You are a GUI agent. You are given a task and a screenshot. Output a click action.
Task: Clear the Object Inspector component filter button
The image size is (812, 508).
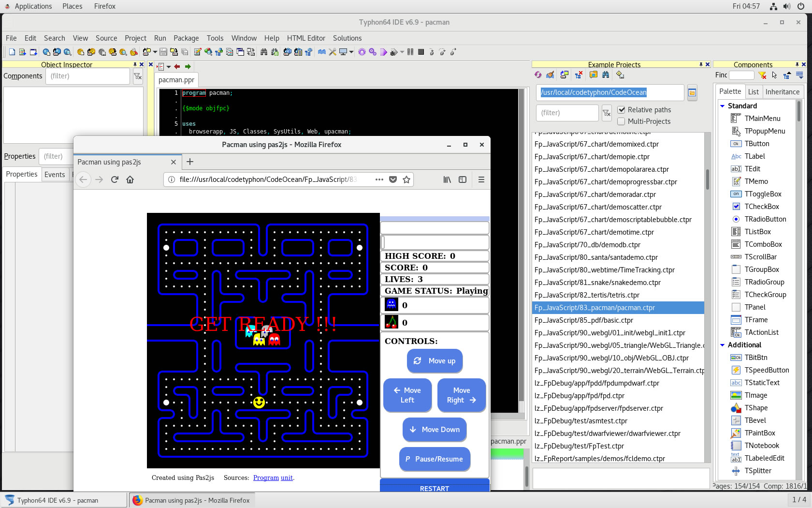pyautogui.click(x=138, y=76)
